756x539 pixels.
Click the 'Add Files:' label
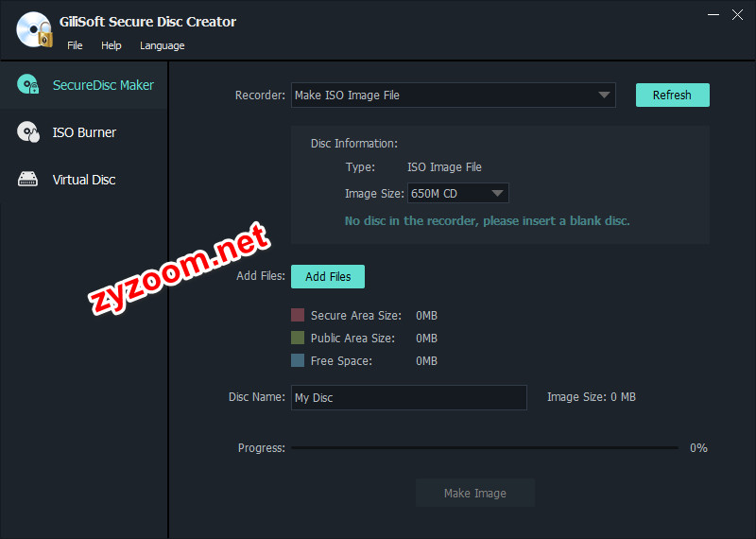pos(261,276)
